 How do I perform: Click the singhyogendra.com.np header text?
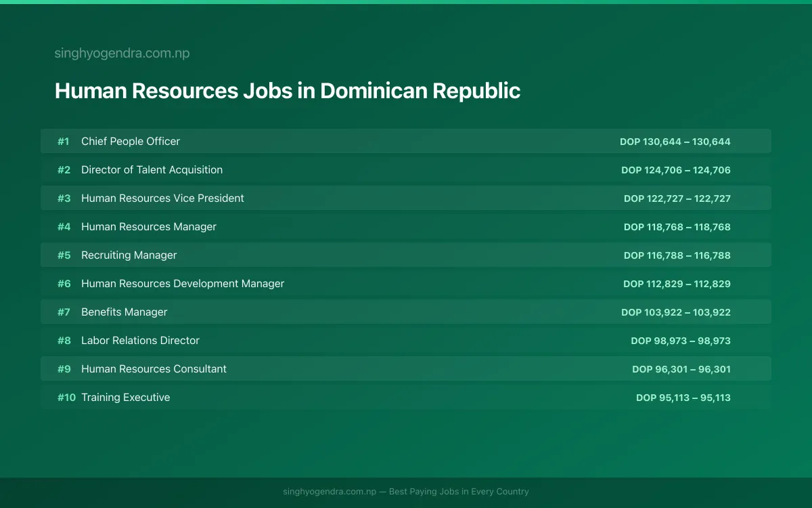tap(122, 54)
